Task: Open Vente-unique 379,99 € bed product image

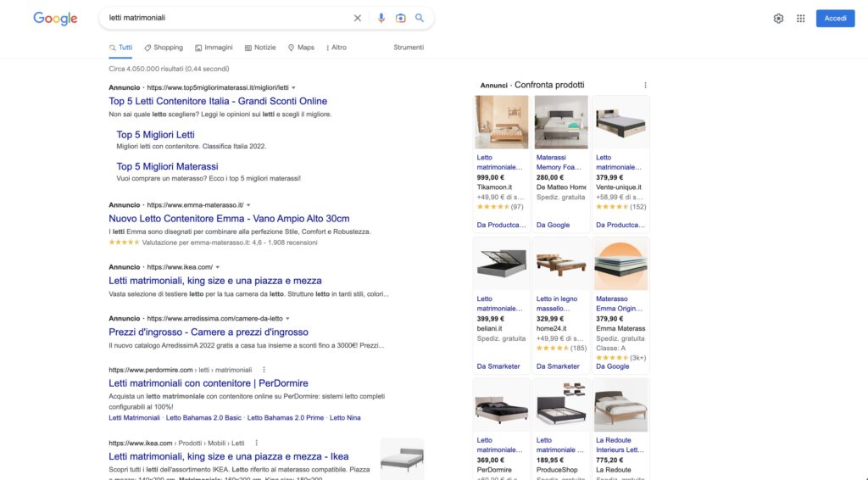Action: (620, 122)
